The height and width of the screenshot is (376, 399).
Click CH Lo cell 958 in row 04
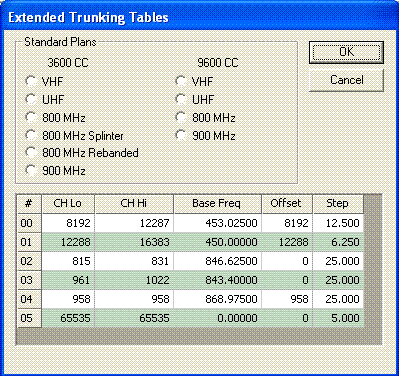coord(68,299)
